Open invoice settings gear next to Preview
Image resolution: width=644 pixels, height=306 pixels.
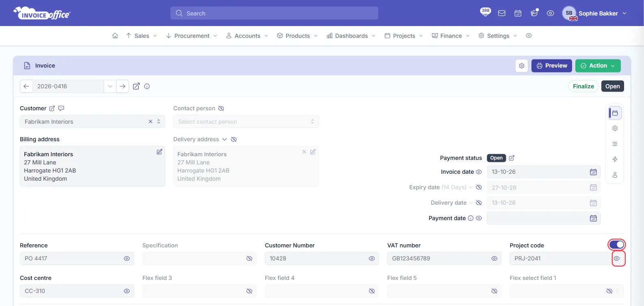[522, 66]
